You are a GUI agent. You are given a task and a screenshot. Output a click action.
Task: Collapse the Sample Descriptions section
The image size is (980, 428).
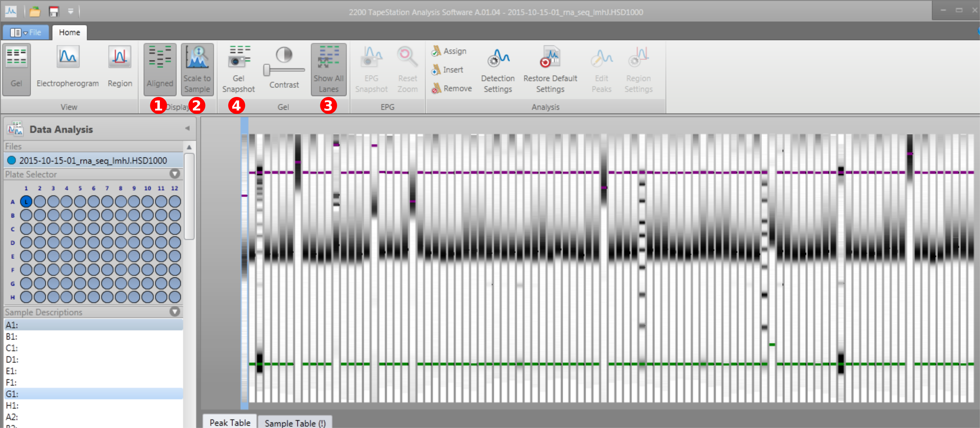175,312
